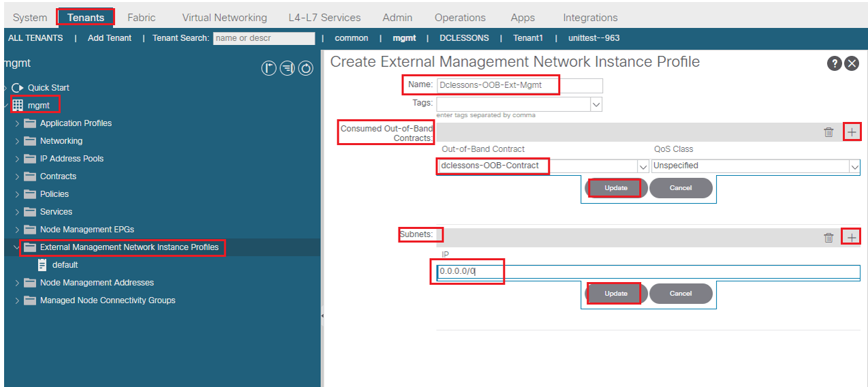Click the Node Management EPGs folder icon
Screen dimensions: 868x387
pyautogui.click(x=30, y=230)
